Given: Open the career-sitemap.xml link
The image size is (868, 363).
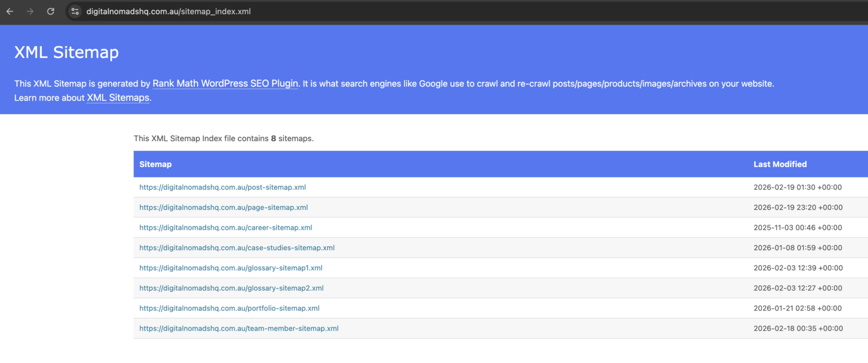Looking at the screenshot, I should (226, 228).
